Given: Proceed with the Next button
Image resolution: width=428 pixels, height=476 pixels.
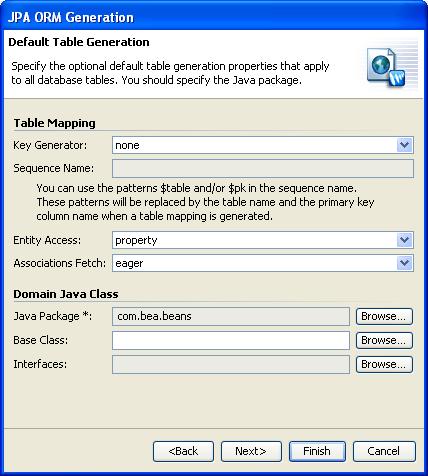Looking at the screenshot, I should click(251, 451).
